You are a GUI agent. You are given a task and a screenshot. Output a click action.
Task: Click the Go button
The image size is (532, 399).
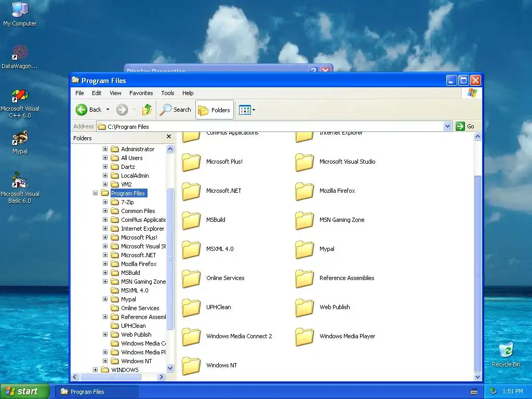point(465,126)
